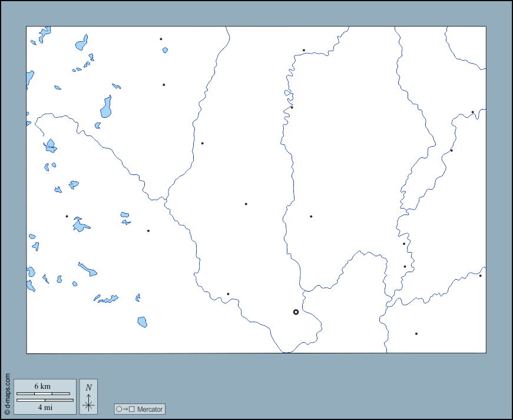The image size is (513, 420).
Task: Select the southeasternmost city dot
Action: pyautogui.click(x=416, y=333)
